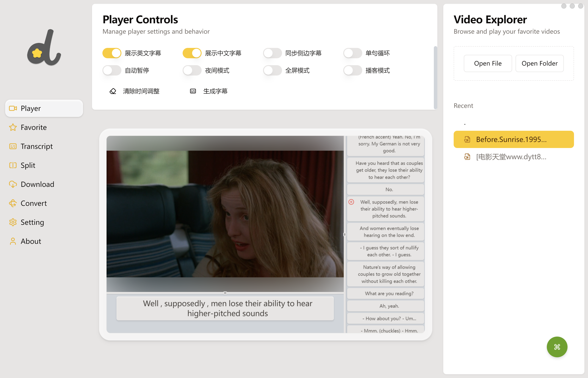Screen dimensions: 588x378
Task: Open Setting page
Action: [x=44, y=222]
